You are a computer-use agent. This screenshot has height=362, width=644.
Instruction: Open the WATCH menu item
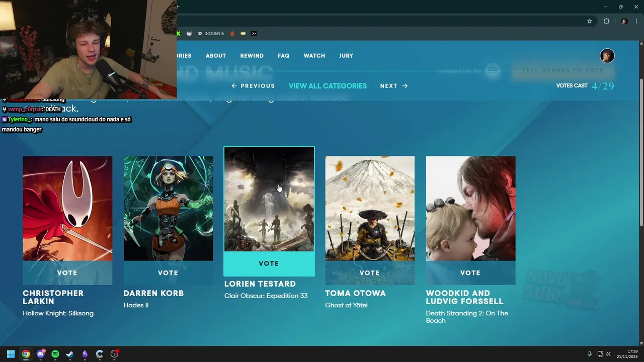[314, 56]
